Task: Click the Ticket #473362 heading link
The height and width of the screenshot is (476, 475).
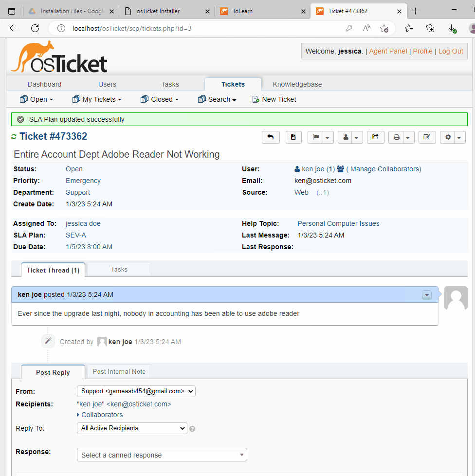Action: [x=54, y=136]
